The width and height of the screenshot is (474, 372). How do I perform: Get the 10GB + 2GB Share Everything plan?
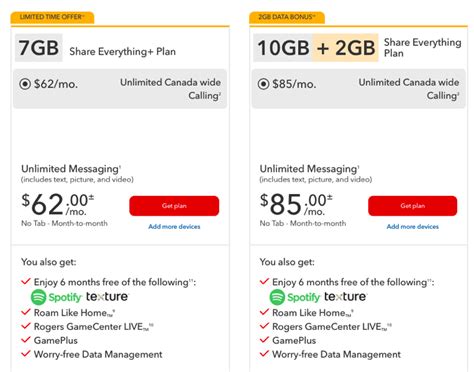(x=413, y=206)
